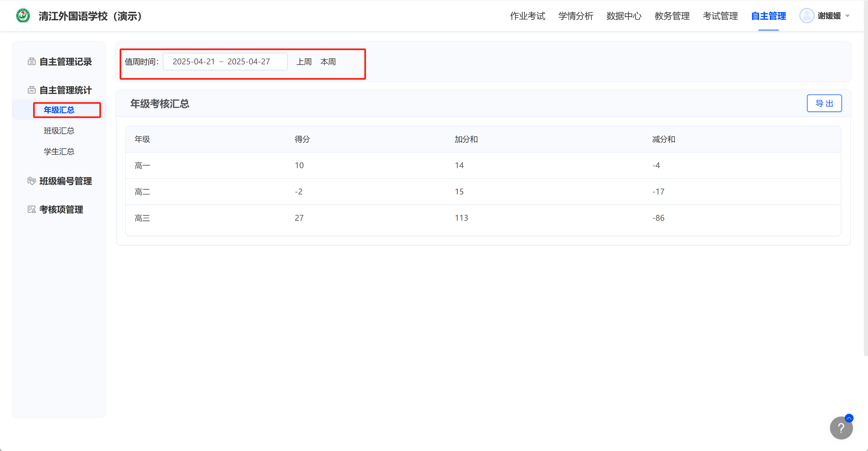Image resolution: width=868 pixels, height=451 pixels.
Task: Click 高三 score value 27
Action: click(x=299, y=218)
